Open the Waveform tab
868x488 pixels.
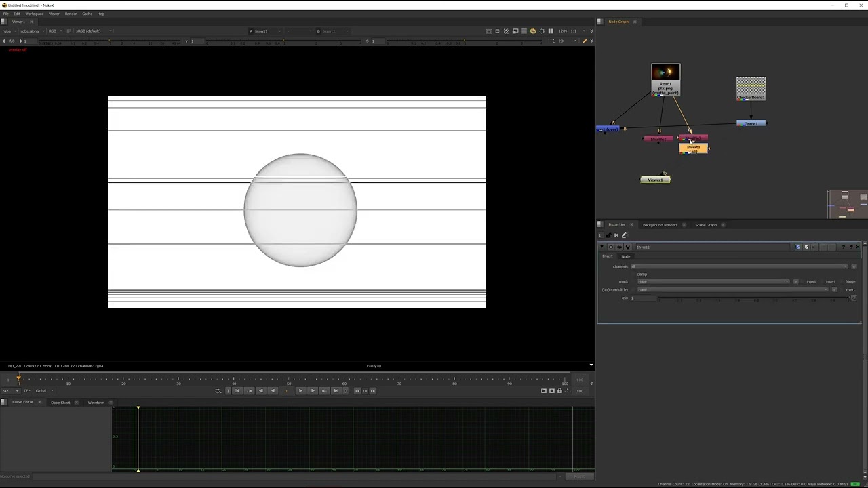pyautogui.click(x=96, y=403)
